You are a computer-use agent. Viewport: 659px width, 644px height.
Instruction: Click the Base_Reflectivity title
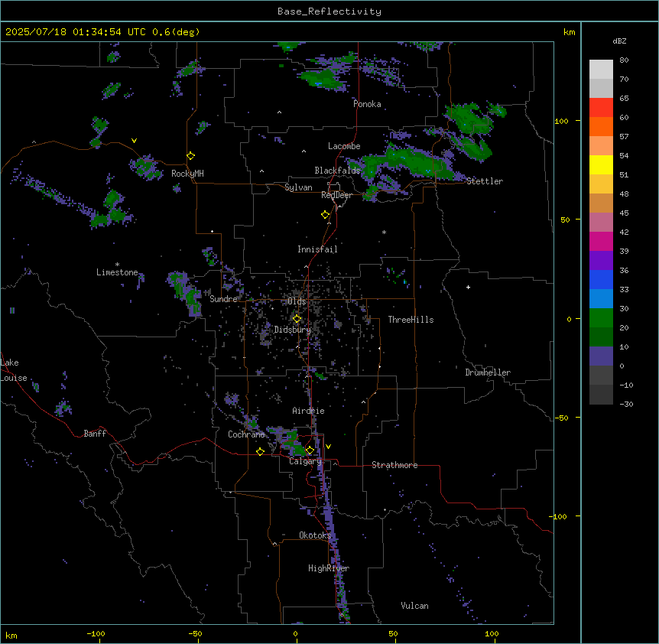pos(329,11)
